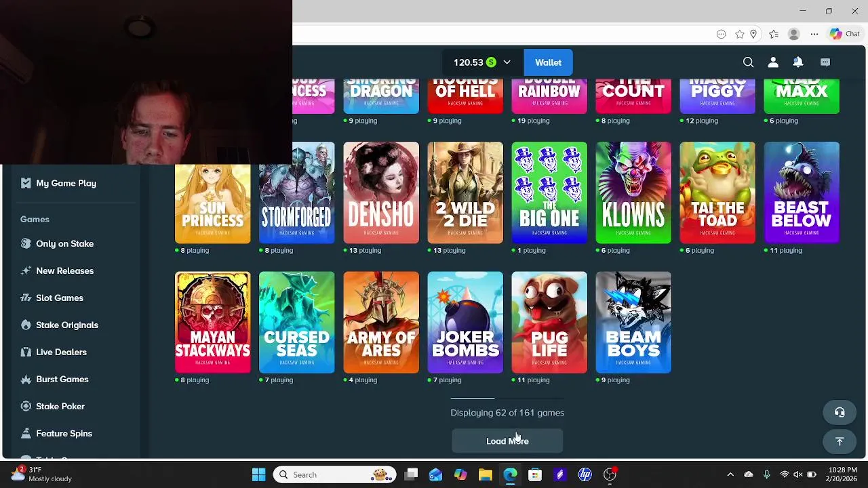Open the Double Rainbow game
Screen dimensions: 868x488
[x=549, y=96]
